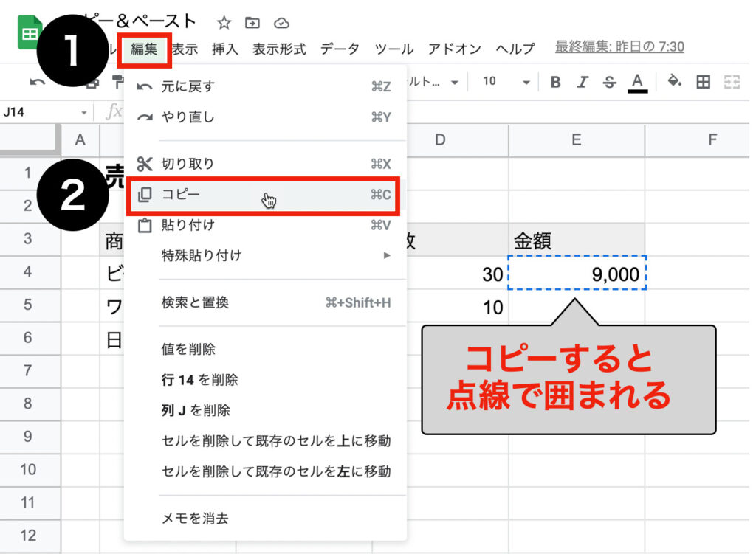Screen dimensions: 756x554
Task: Choose 検索と置換 menu entry
Action: 265,302
